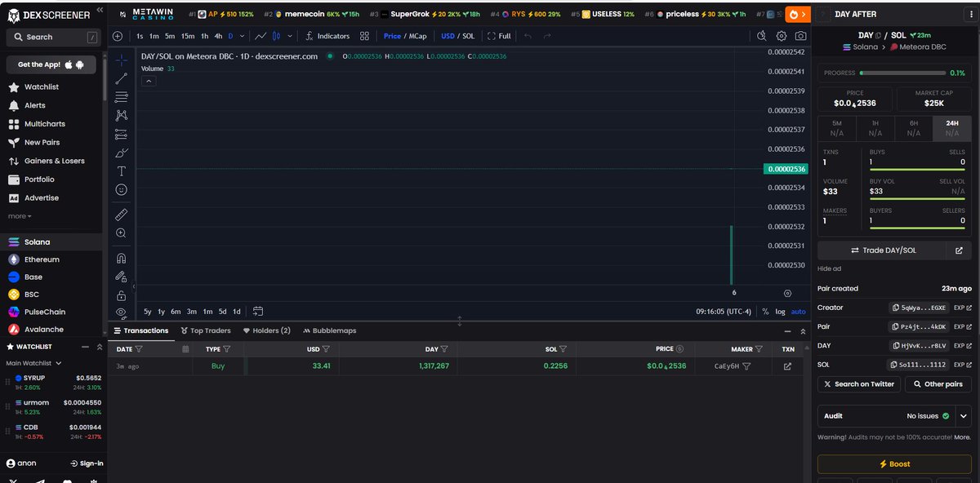
Task: Open transaction in explorer external-link icon
Action: [x=788, y=367]
